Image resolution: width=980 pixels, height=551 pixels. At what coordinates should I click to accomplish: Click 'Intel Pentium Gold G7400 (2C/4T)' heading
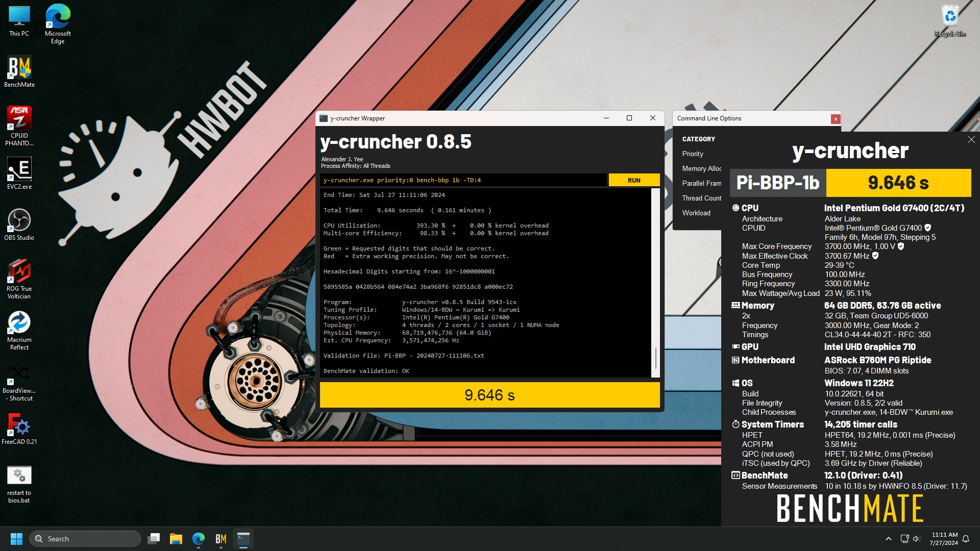click(x=894, y=208)
